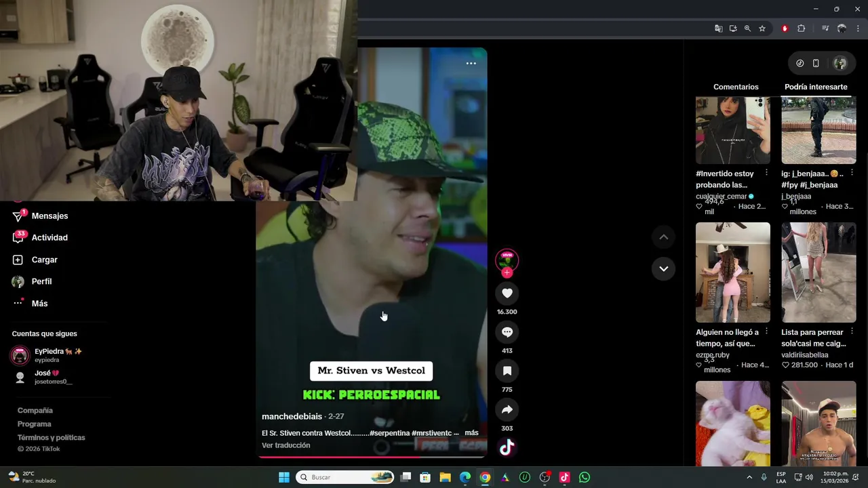The height and width of the screenshot is (488, 868).
Task: Open the get-app phone icon
Action: tap(816, 63)
